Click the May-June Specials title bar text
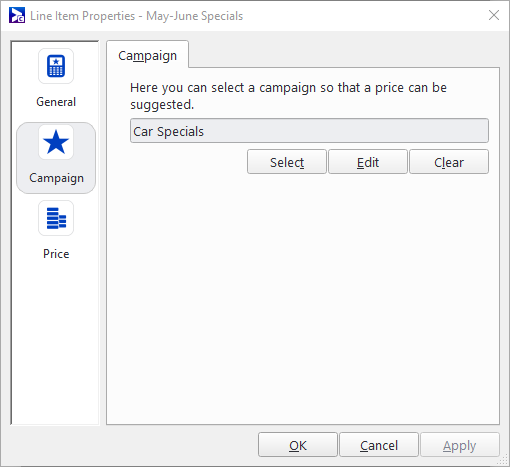Image resolution: width=510 pixels, height=467 pixels. coord(195,16)
